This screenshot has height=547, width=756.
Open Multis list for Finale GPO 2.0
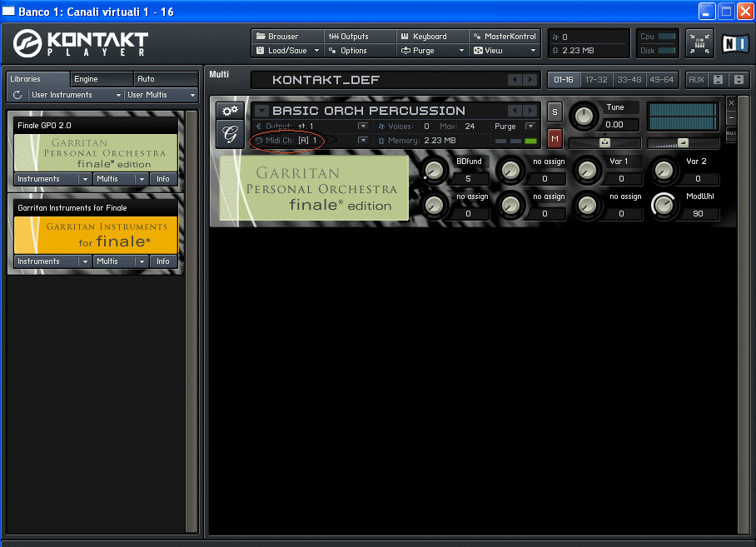pyautogui.click(x=120, y=179)
